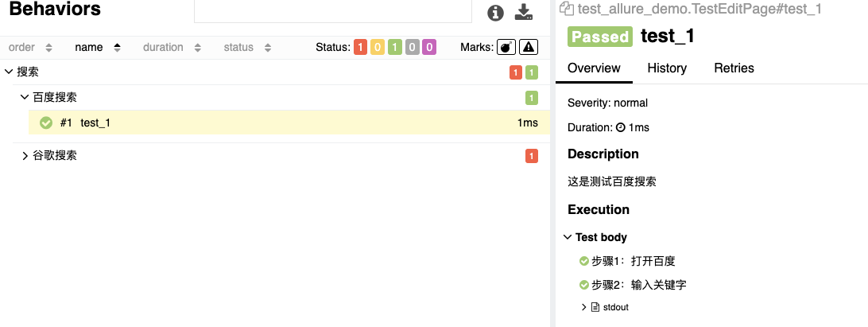Click the green check icon of 步骤1
The height and width of the screenshot is (327, 868).
(583, 261)
